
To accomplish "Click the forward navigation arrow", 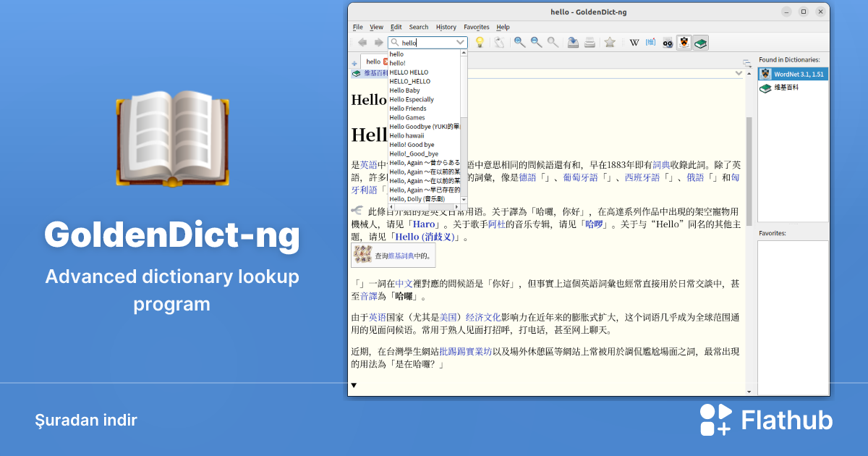I will pyautogui.click(x=379, y=42).
